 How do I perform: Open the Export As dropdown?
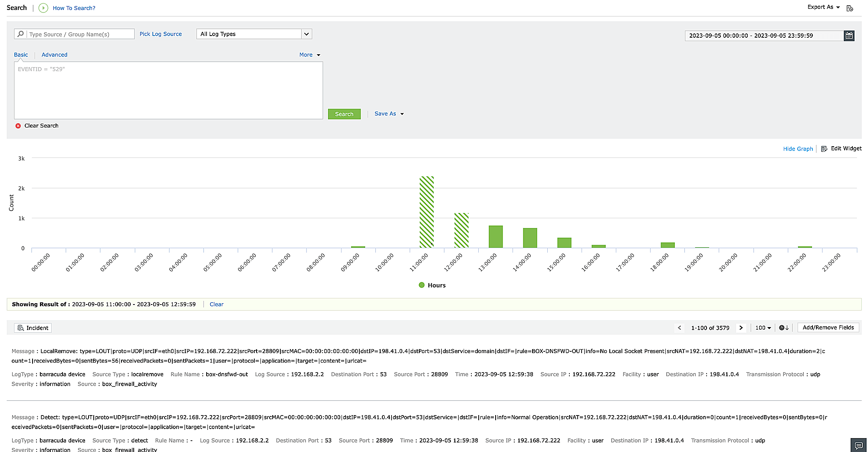pos(824,7)
